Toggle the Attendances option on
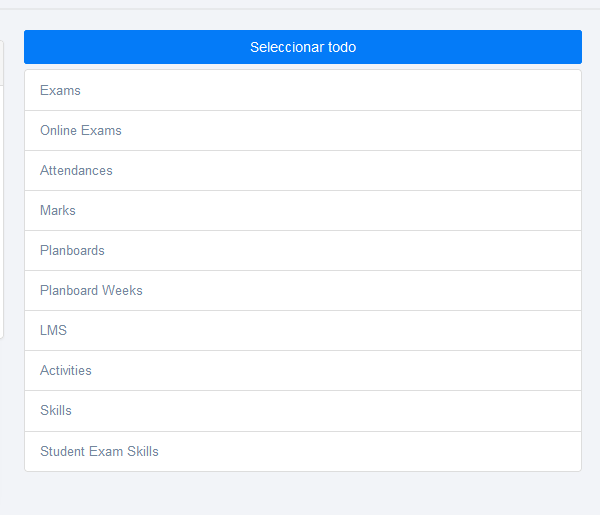This screenshot has width=600, height=515. pos(302,170)
